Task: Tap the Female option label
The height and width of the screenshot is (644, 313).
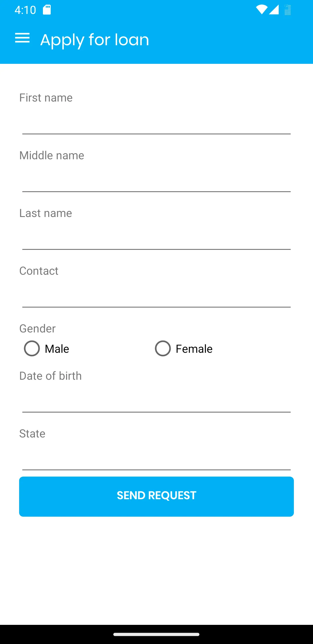Action: tap(194, 349)
